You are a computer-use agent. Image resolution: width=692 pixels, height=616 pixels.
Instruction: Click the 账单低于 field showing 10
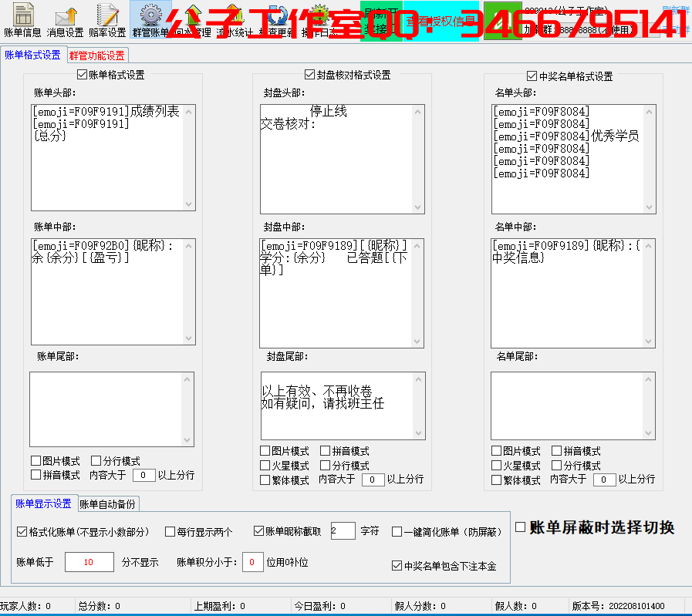tap(89, 562)
